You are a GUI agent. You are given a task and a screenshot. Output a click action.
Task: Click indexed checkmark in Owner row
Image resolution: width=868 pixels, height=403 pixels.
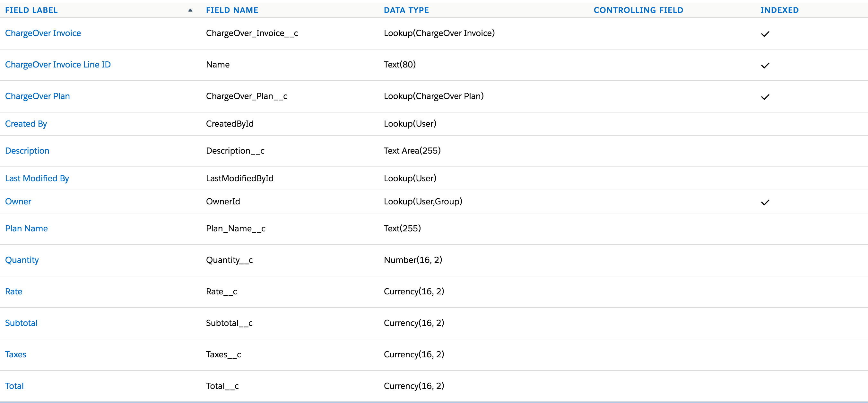pyautogui.click(x=765, y=202)
